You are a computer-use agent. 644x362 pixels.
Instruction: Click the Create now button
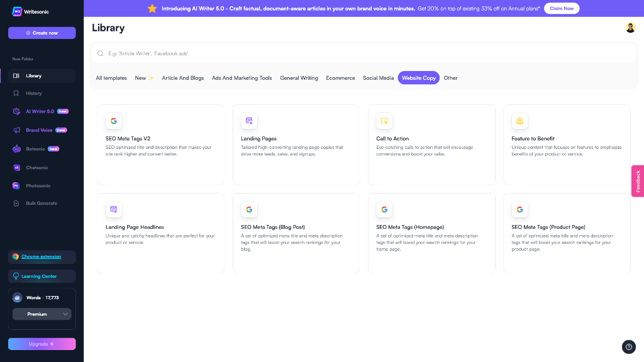coord(42,33)
